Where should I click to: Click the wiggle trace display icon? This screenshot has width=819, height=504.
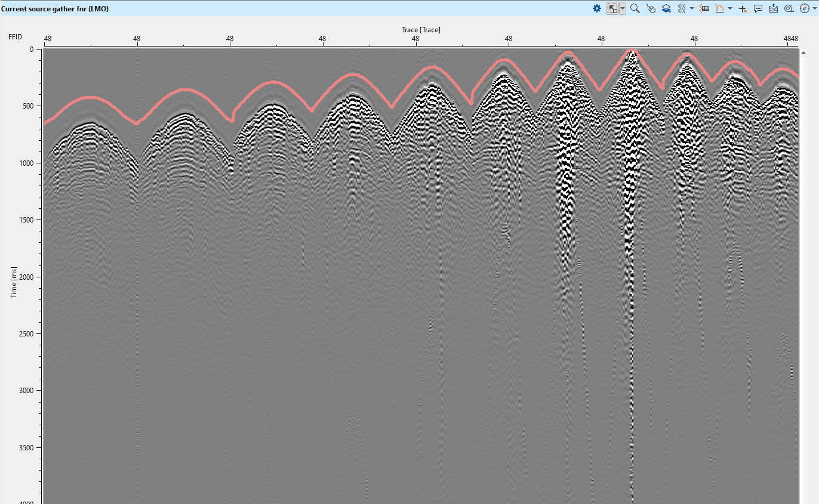[x=681, y=8]
